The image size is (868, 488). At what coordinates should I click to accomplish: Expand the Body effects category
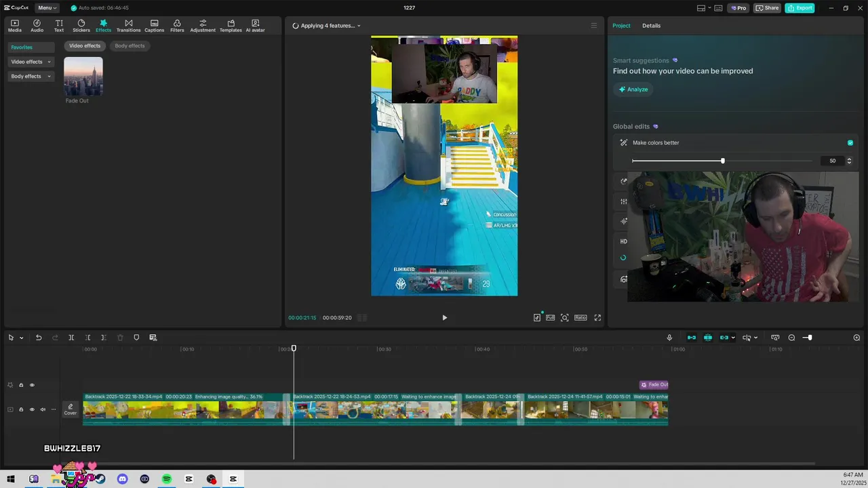pyautogui.click(x=31, y=77)
